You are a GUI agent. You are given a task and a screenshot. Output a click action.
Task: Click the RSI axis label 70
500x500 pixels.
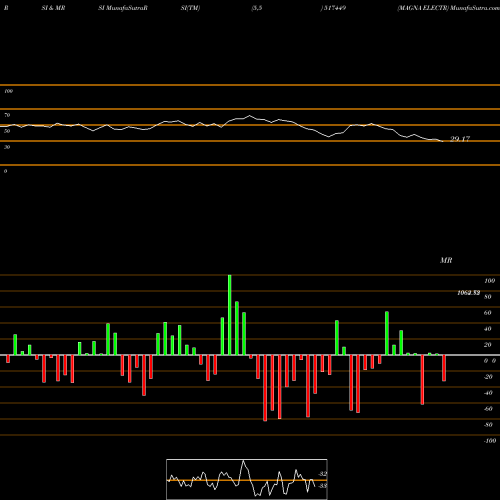coord(7,115)
